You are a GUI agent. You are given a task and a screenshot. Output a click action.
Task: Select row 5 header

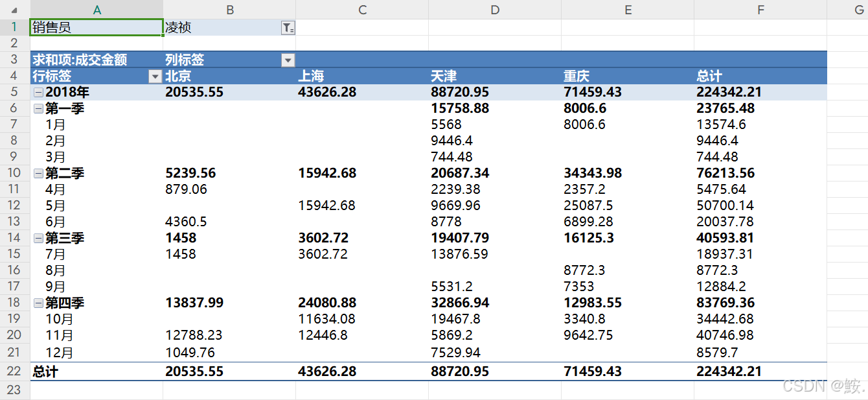(x=15, y=92)
